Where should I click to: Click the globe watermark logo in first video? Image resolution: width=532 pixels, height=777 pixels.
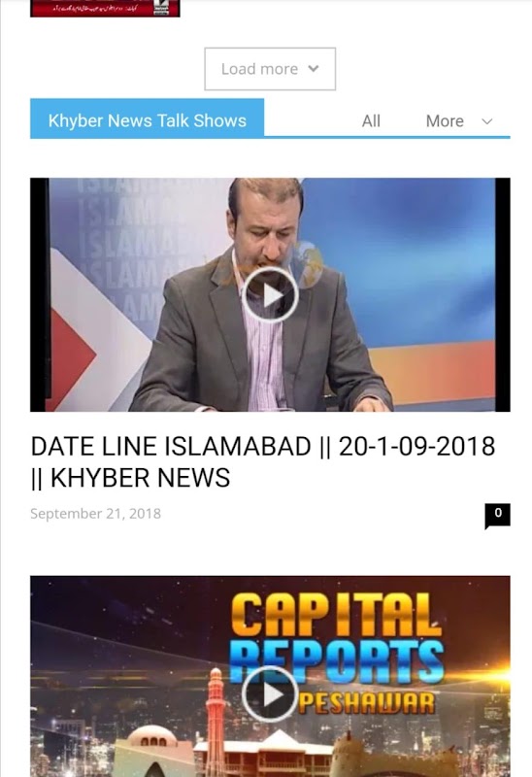click(306, 263)
